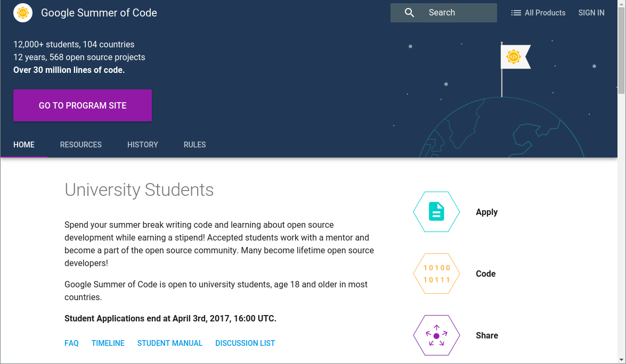The image size is (626, 364).
Task: Switch to the History tab
Action: 143,145
